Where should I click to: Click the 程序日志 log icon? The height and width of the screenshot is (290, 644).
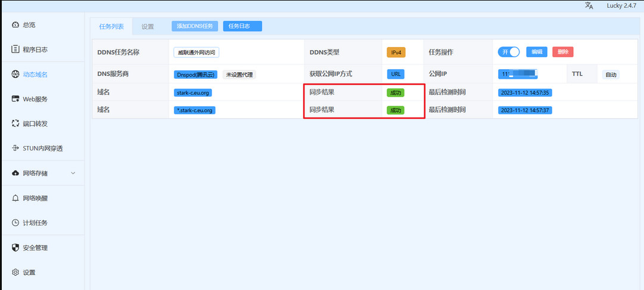15,50
